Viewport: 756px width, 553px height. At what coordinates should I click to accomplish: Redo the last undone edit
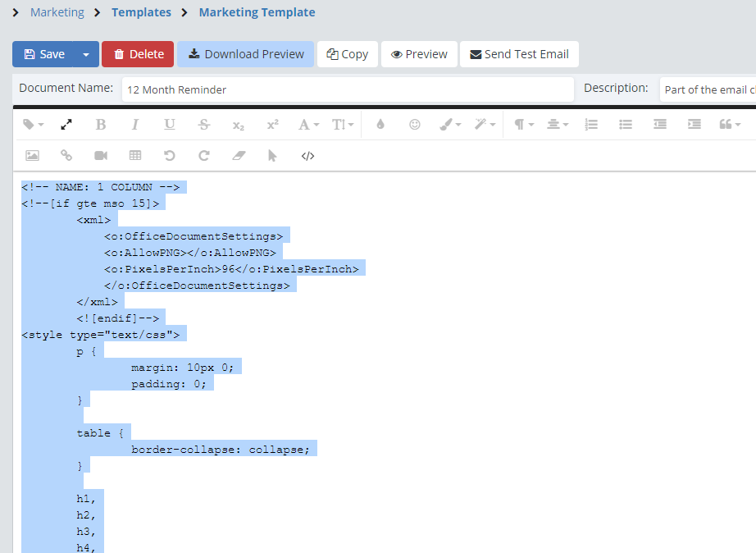204,156
